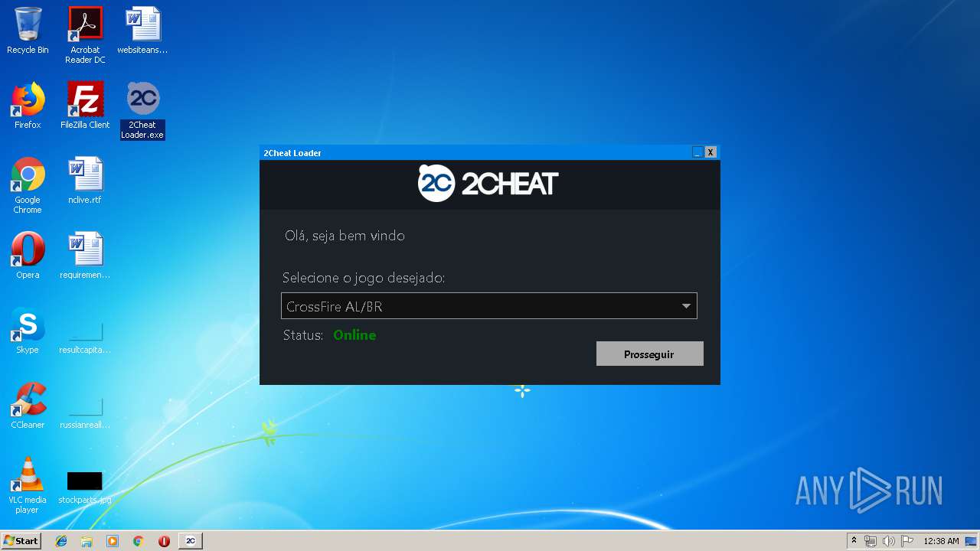Open Action Center flag tray icon

click(907, 541)
